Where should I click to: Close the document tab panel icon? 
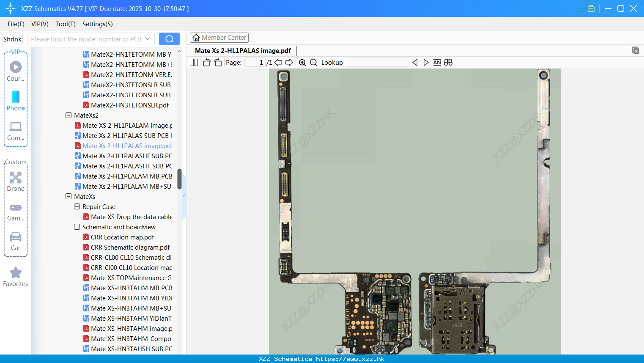[x=635, y=50]
